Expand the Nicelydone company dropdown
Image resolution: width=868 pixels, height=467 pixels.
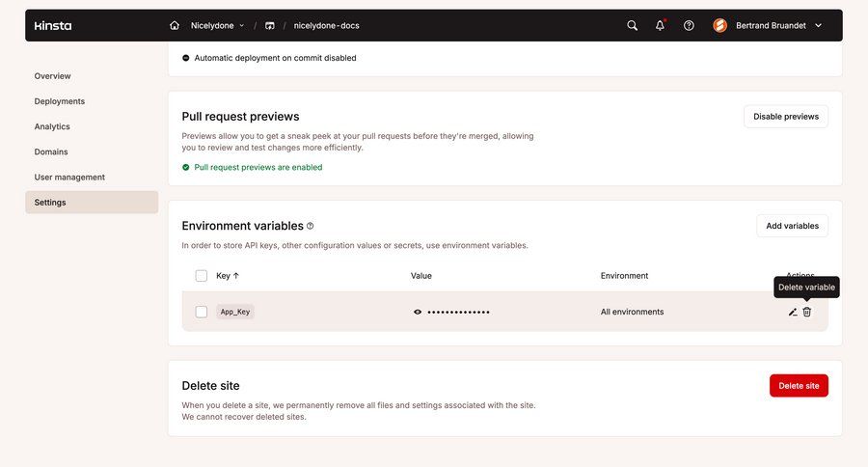click(241, 25)
